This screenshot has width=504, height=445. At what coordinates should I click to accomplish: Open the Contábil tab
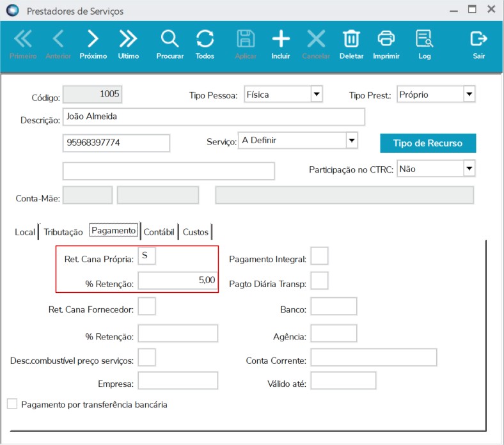[159, 231]
